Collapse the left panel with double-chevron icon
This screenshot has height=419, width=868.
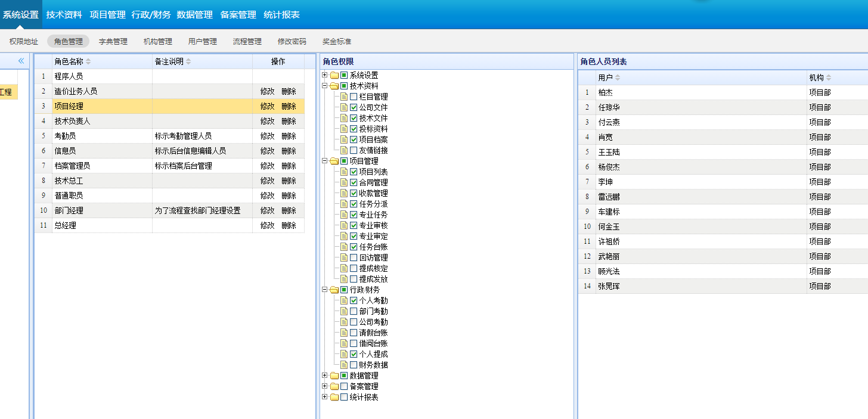[x=21, y=61]
